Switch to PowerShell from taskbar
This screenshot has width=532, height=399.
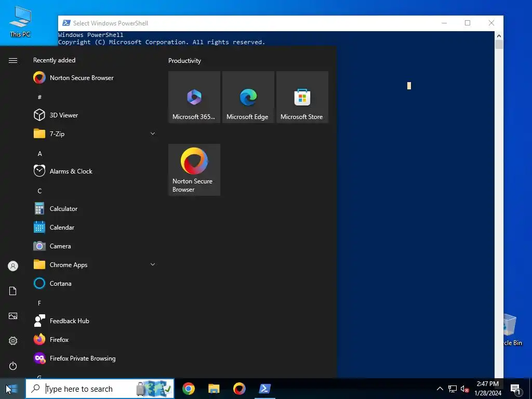[x=264, y=389]
